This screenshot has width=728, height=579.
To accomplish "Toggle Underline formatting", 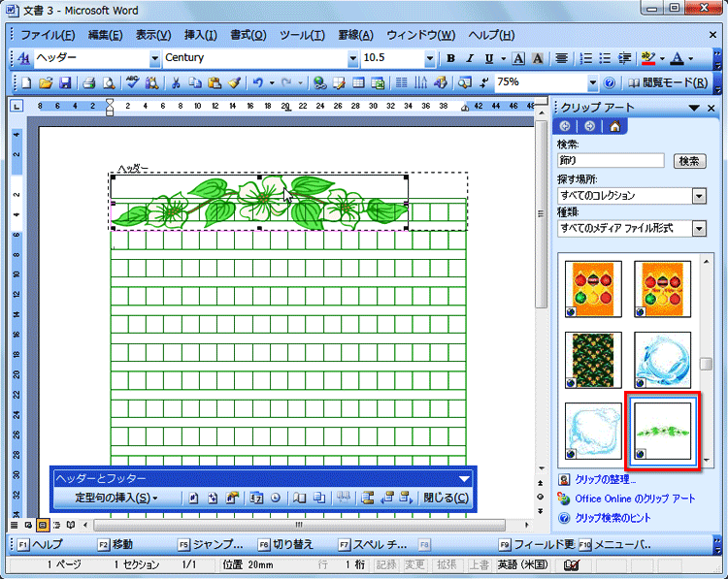I will click(x=488, y=58).
